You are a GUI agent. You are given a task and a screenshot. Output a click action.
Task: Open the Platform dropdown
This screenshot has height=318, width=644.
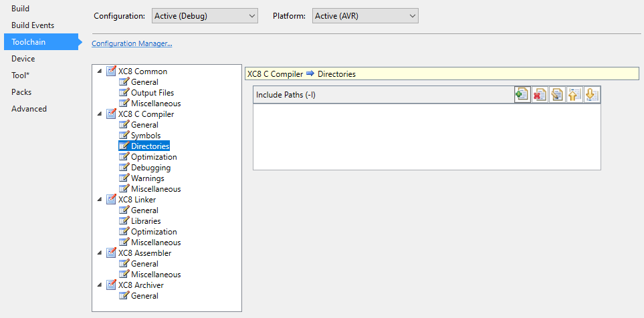click(365, 15)
